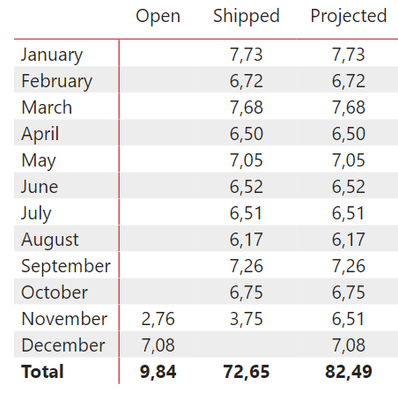Select the March row label

coord(47,107)
